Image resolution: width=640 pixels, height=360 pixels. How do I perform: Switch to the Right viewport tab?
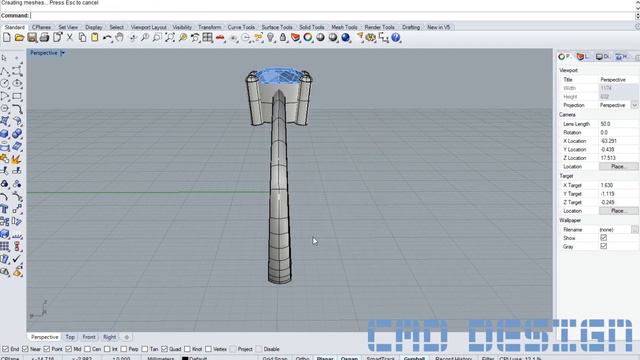coord(109,337)
